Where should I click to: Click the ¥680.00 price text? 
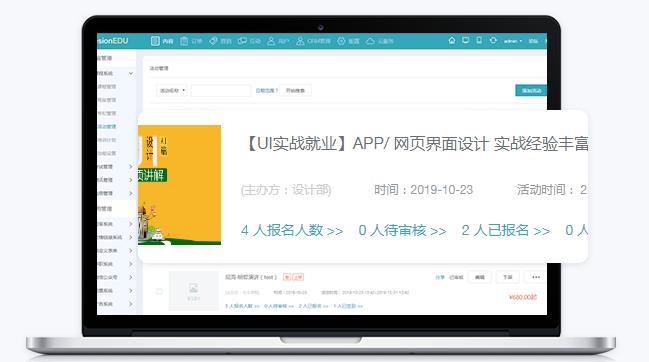click(x=522, y=297)
